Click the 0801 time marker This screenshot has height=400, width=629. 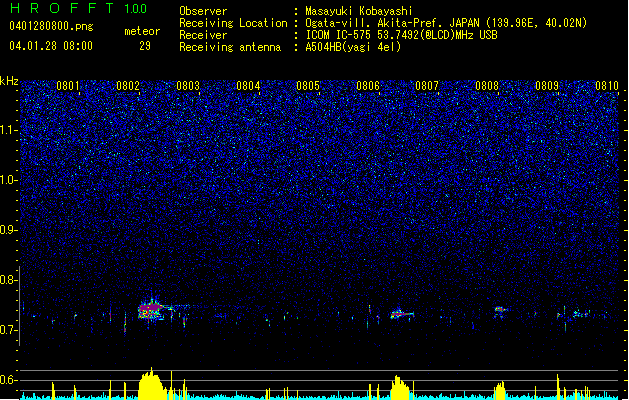point(68,85)
